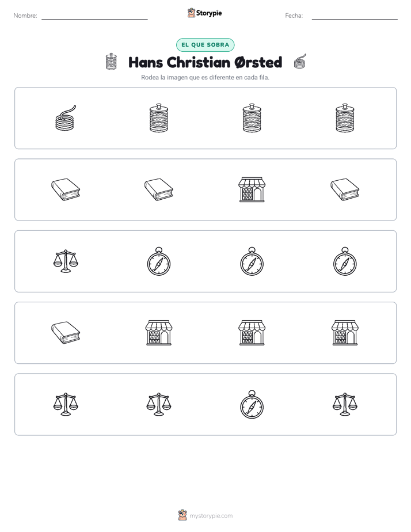Click the instruction text under the title
This screenshot has height=532, width=411.
coord(205,77)
